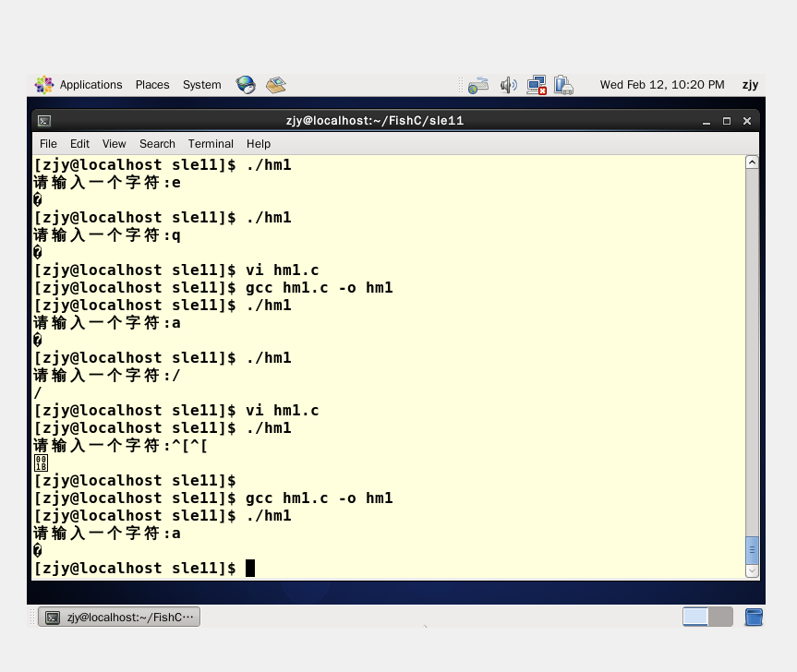Click the keyboard input indicator tray icon

478,85
